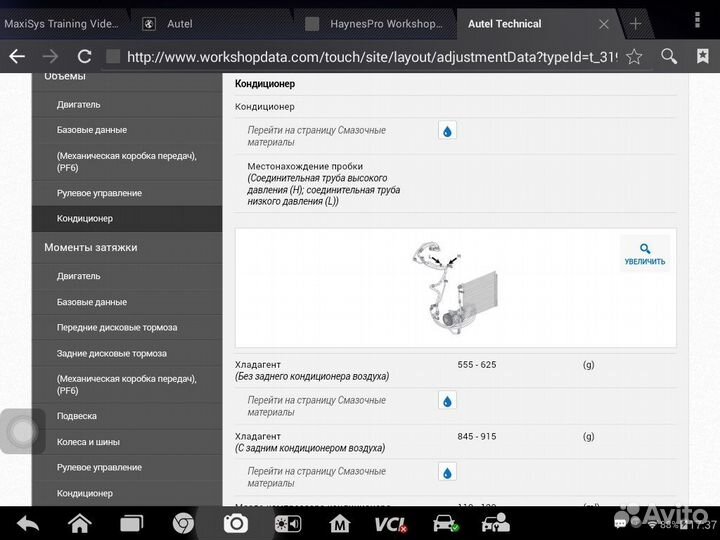This screenshot has width=720, height=540.
Task: Open brightness and volume control icon
Action: pyautogui.click(x=288, y=524)
